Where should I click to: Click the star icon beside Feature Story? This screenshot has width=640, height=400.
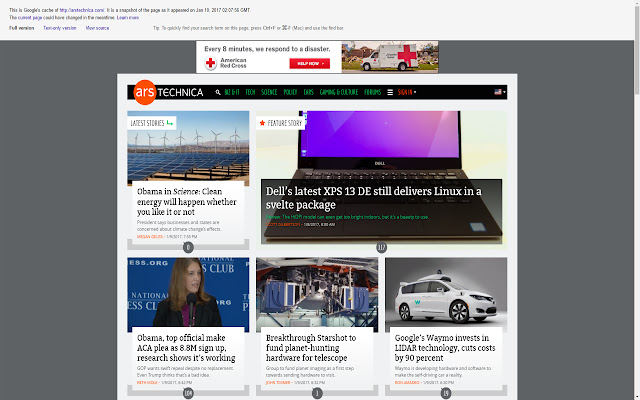click(262, 123)
